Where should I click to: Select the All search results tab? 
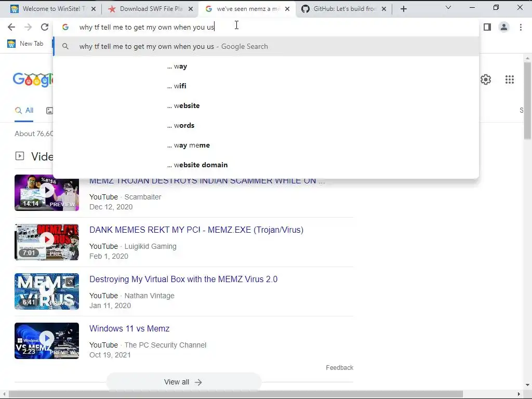pos(24,111)
